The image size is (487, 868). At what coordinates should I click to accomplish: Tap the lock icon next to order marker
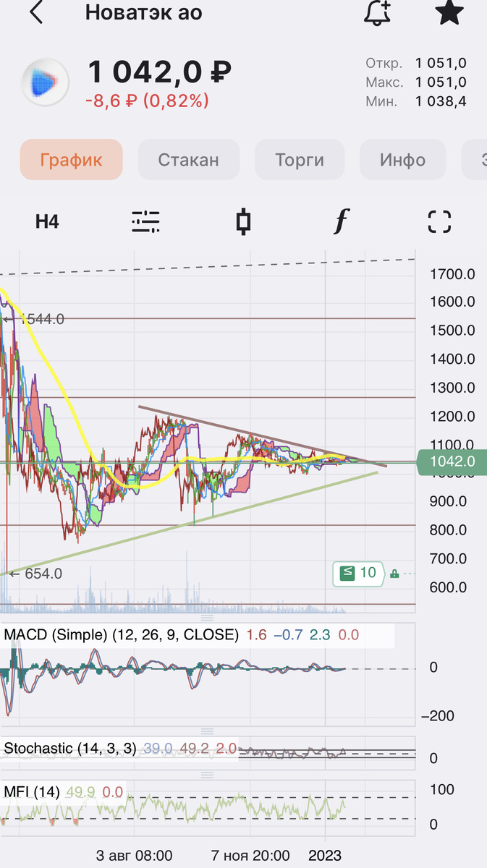(394, 574)
